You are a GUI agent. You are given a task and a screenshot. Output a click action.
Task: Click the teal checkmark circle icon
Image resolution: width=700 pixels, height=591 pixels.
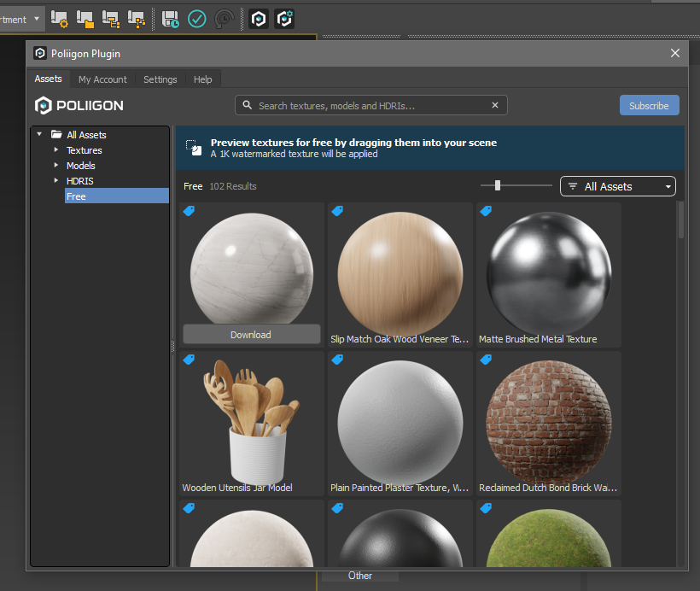(197, 18)
